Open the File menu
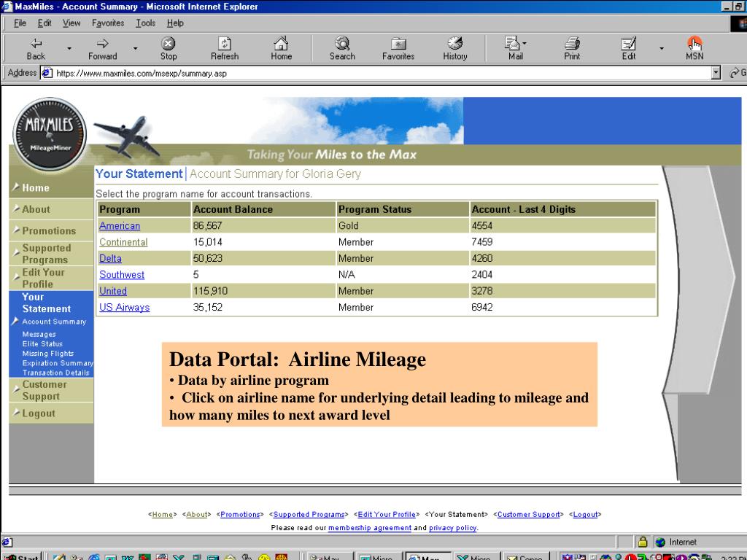 20,23
